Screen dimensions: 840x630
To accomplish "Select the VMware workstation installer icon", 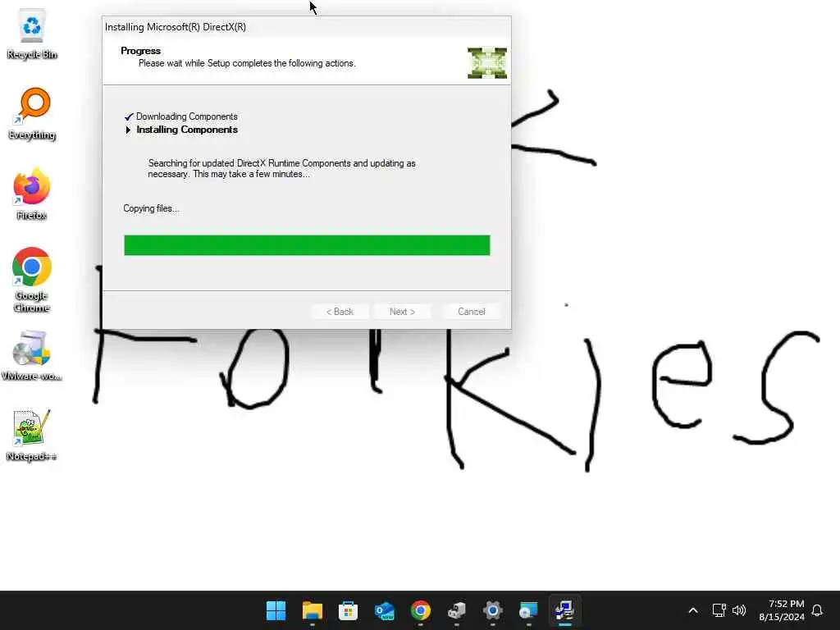I will pos(32,354).
